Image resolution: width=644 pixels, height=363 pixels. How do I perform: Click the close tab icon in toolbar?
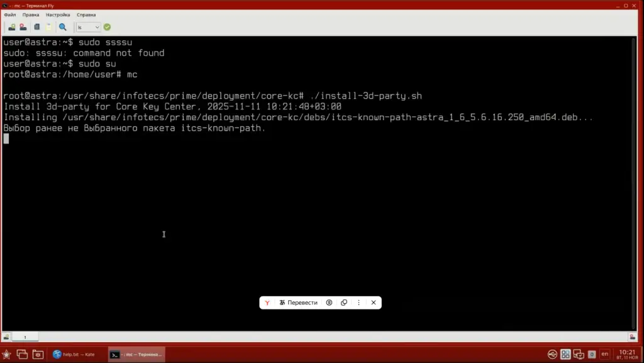pyautogui.click(x=23, y=27)
